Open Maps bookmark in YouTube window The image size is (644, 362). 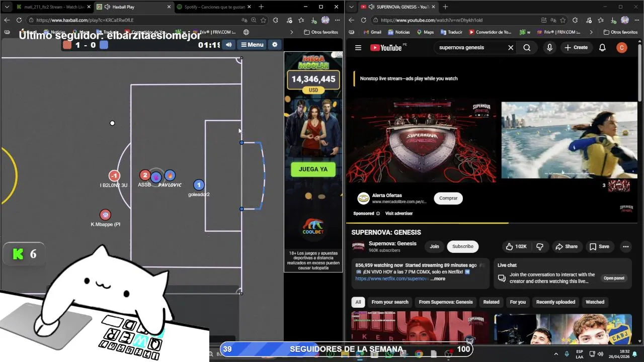tap(425, 32)
